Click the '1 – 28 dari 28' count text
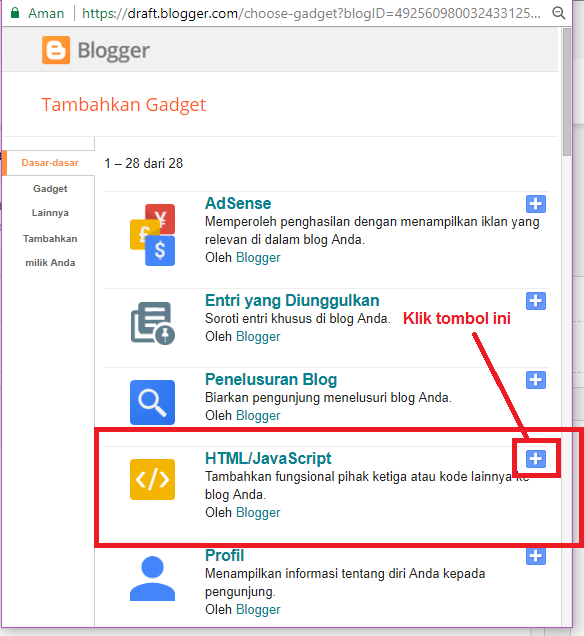Viewport: 584px width, 636px height. click(x=144, y=163)
